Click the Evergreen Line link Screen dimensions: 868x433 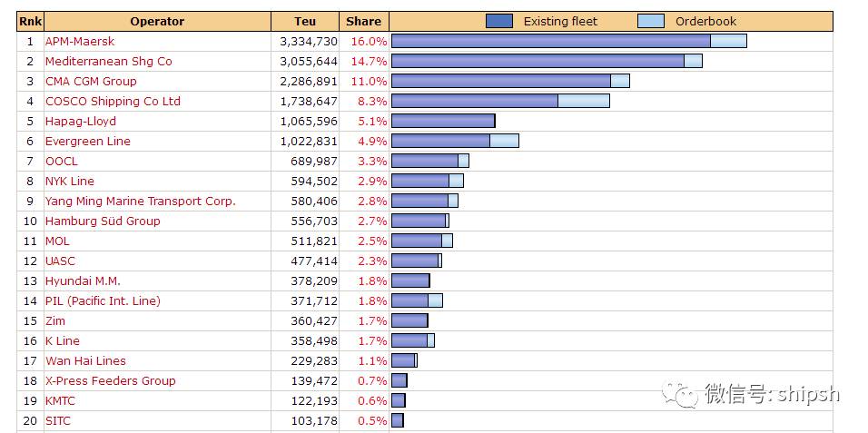[88, 142]
